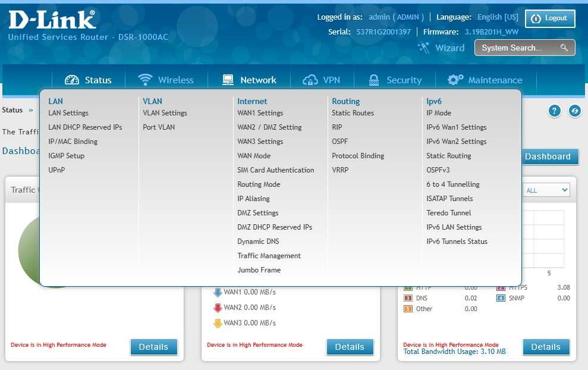Screen dimensions: 588x370
Task: Click the WAN3 yellow arrow icon
Action: pos(218,323)
